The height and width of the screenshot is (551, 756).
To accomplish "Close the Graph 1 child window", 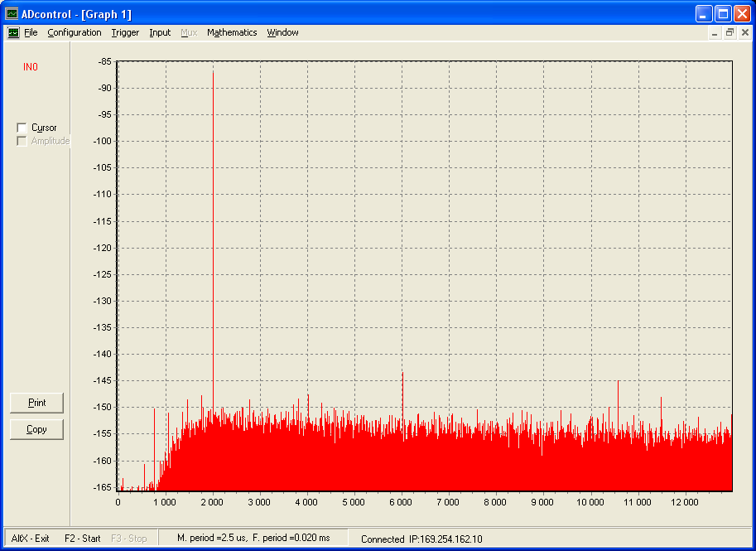I will click(x=745, y=33).
